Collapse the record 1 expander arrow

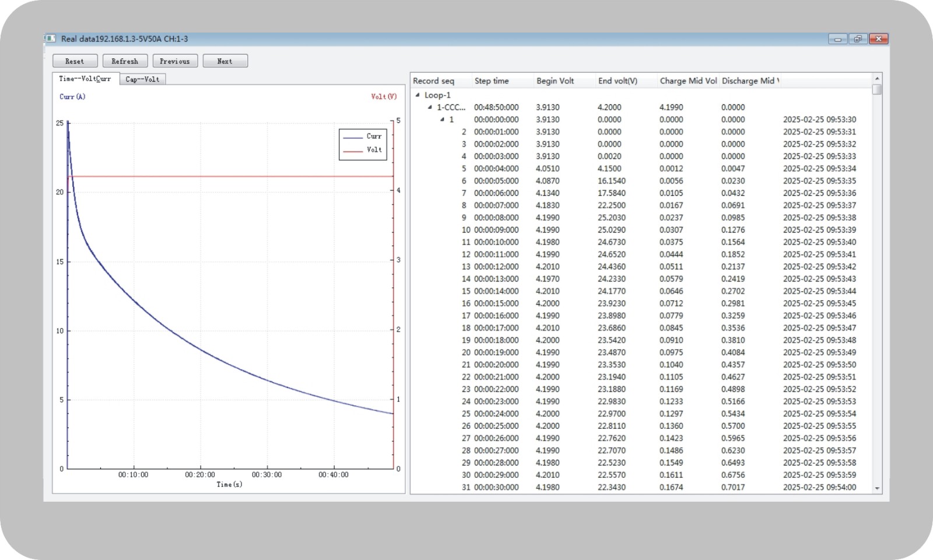[x=442, y=119]
